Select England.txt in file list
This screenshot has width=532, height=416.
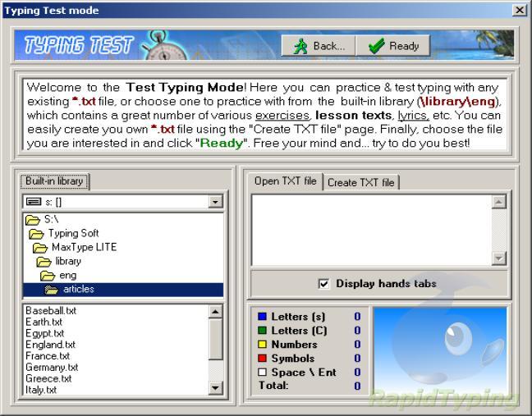click(50, 345)
